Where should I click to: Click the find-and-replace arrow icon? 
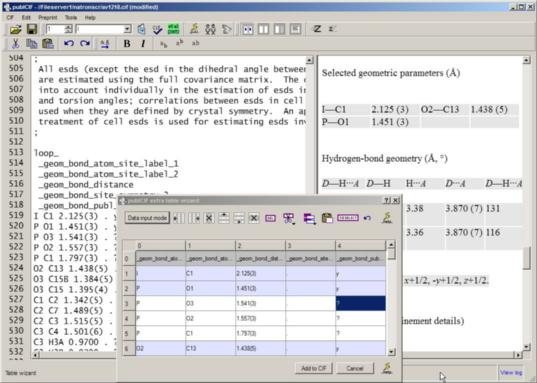tap(226, 29)
